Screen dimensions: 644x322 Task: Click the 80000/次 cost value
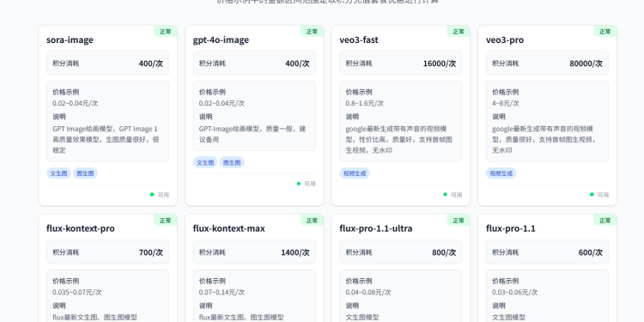[x=586, y=64]
